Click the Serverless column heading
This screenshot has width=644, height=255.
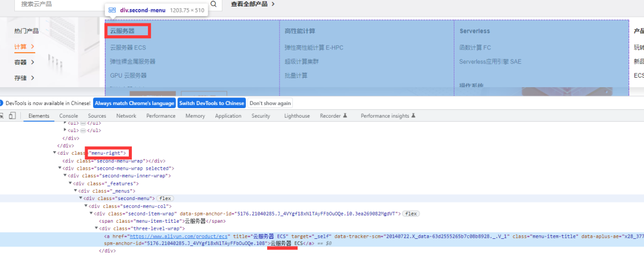coord(475,31)
